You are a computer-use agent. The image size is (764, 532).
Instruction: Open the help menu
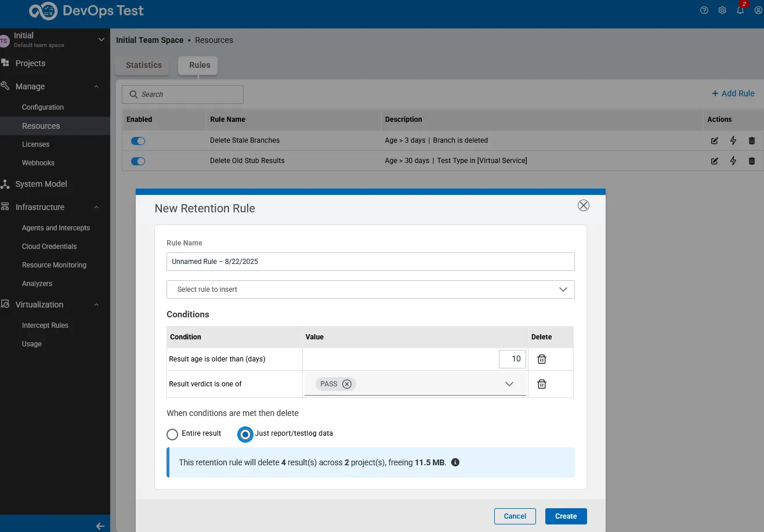pyautogui.click(x=704, y=10)
